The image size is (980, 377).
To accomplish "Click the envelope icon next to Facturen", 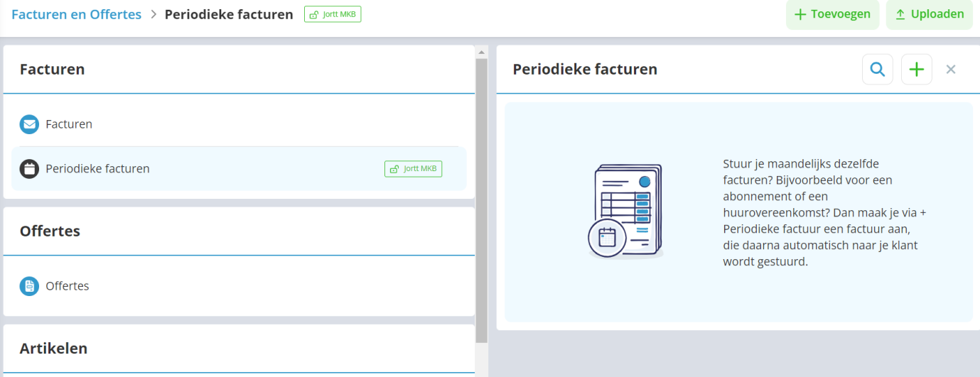I will [29, 124].
